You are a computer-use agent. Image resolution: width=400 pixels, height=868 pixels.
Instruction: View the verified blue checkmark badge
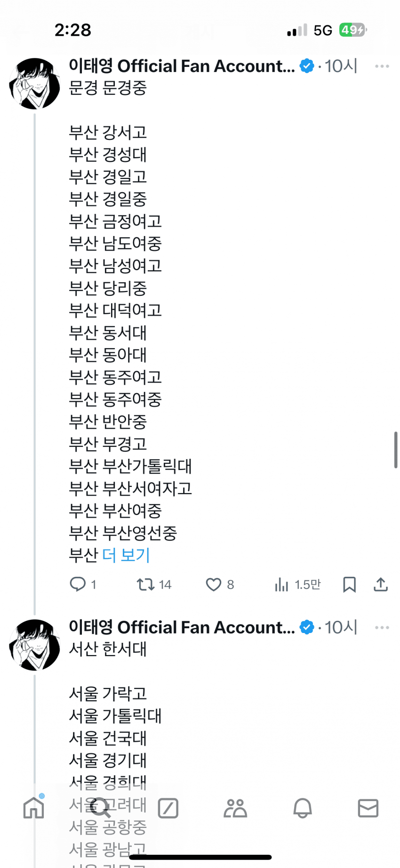pyautogui.click(x=306, y=66)
